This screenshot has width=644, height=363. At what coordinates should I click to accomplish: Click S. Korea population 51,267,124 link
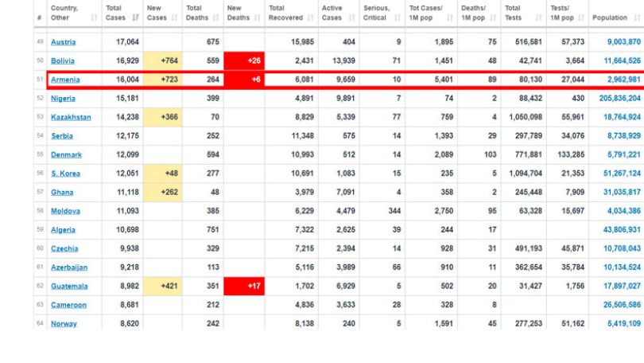pos(622,174)
